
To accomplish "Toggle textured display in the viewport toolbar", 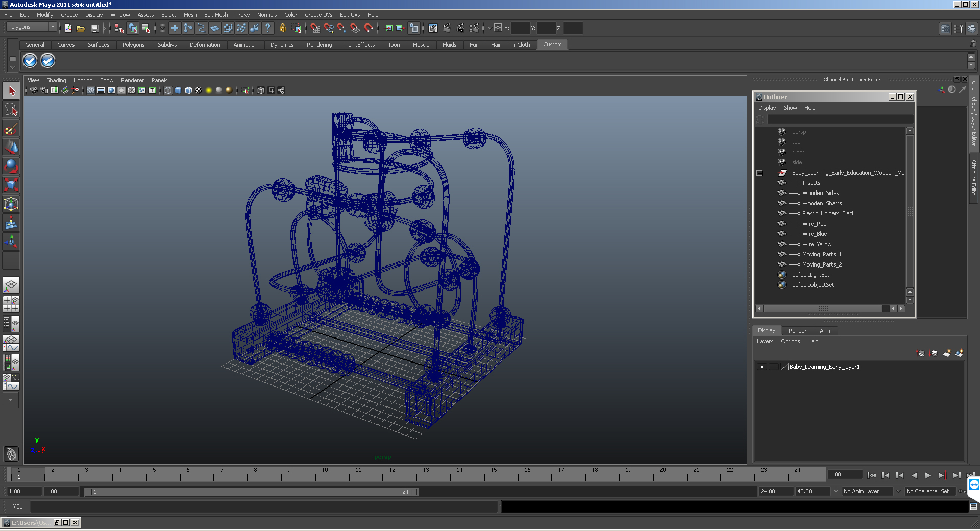I will [199, 90].
